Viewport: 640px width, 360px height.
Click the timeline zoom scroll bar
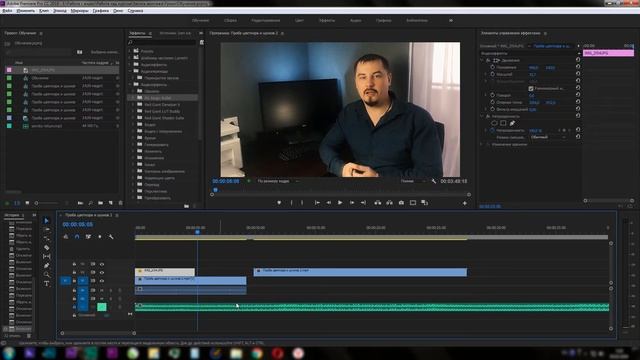[98, 333]
